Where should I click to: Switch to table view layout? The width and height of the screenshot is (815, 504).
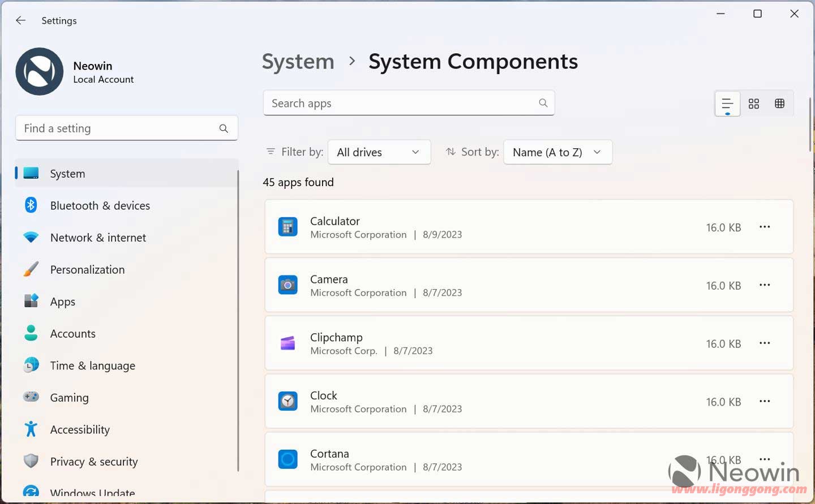(x=780, y=104)
